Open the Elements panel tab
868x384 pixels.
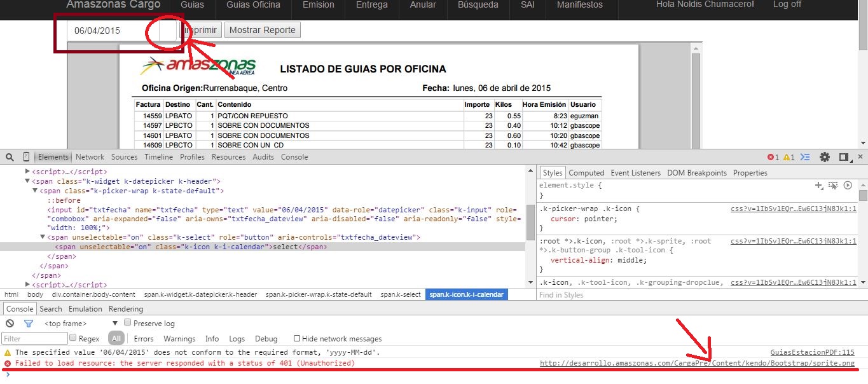53,157
